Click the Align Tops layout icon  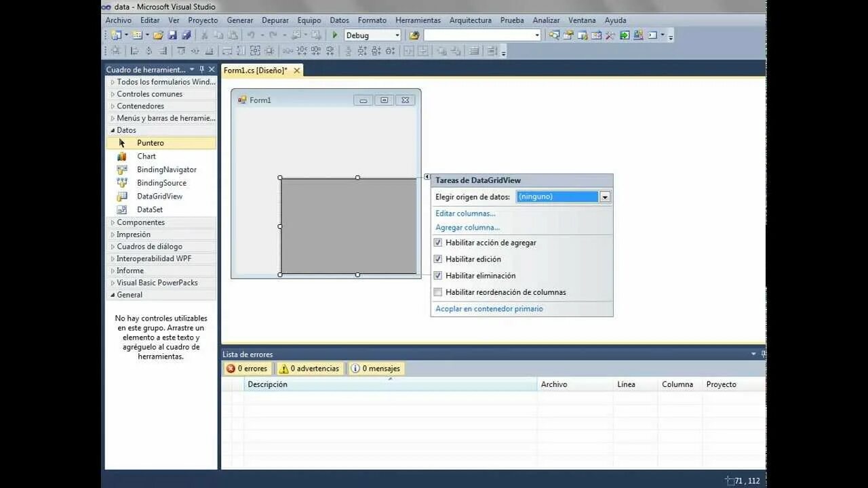pos(181,51)
